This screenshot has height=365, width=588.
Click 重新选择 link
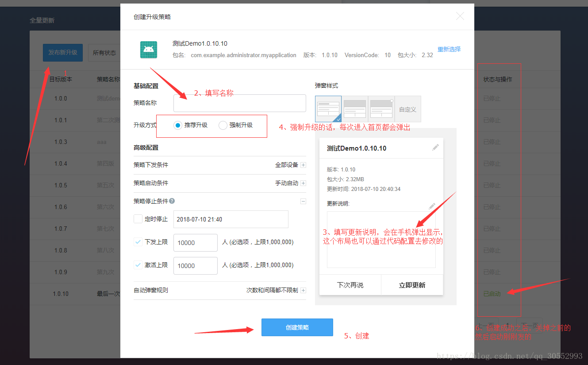449,50
